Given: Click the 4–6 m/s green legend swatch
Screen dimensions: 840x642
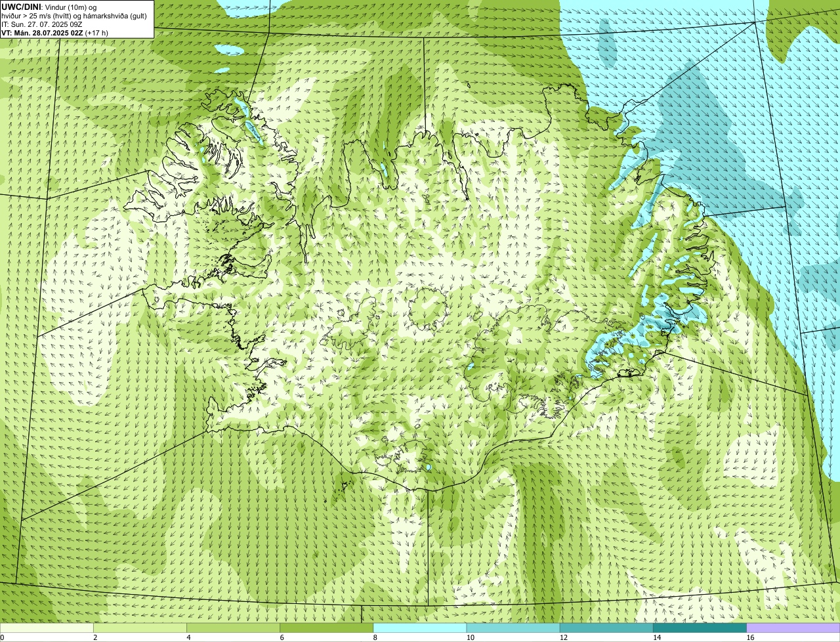Looking at the screenshot, I should coord(233,628).
